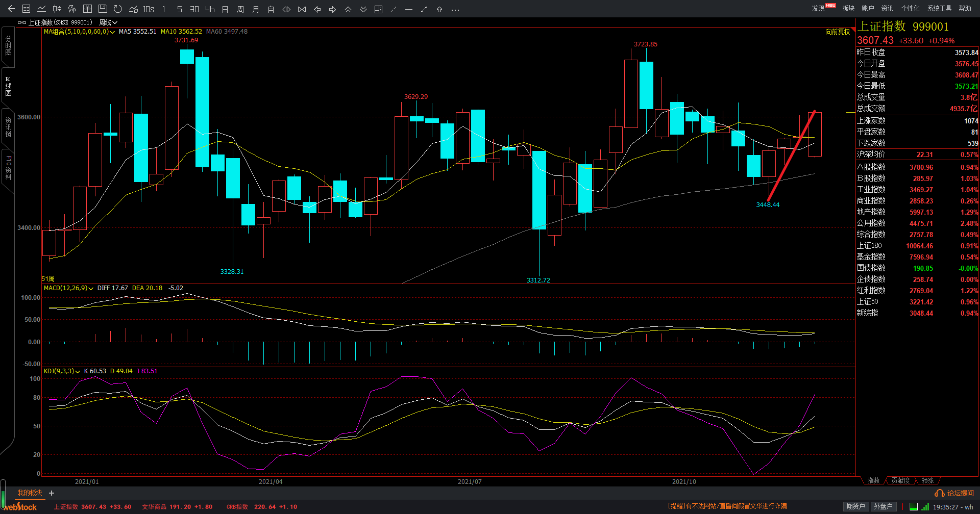Click the 论坛提问 link
980x514 pixels.
(955, 493)
